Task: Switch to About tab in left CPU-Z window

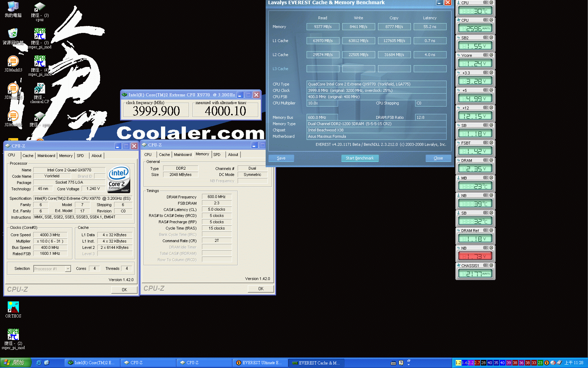Action: (x=97, y=156)
